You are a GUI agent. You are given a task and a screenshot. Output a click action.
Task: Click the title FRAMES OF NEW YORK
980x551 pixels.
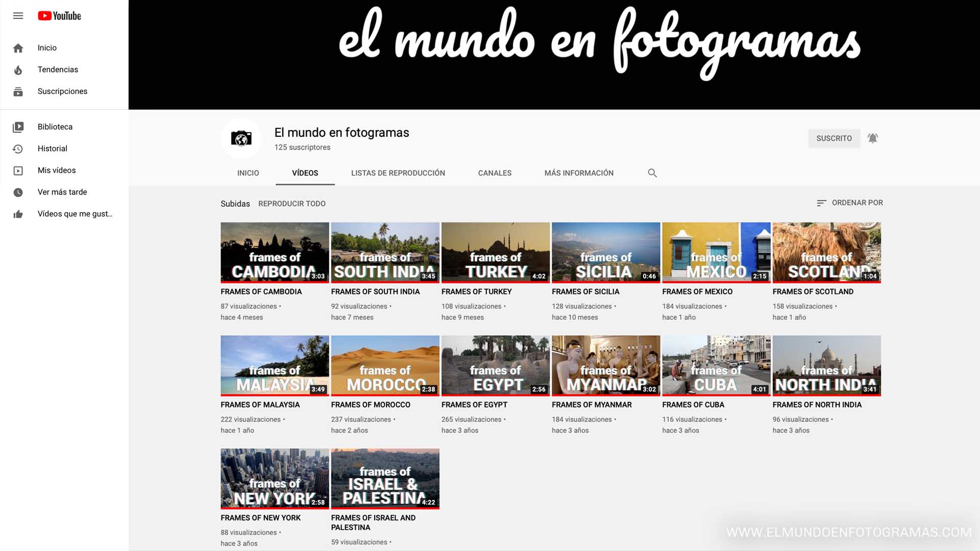(261, 518)
